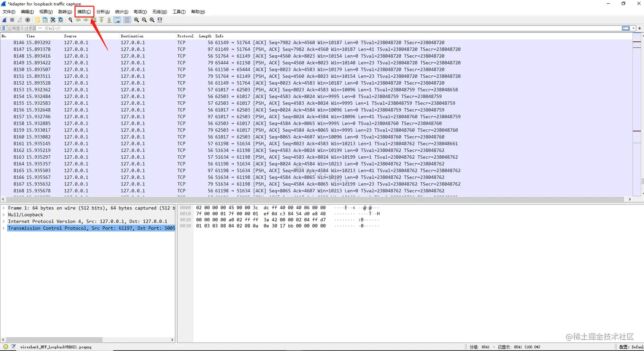644x351 pixels.
Task: Open the 视图(V) menu
Action: (x=46, y=12)
